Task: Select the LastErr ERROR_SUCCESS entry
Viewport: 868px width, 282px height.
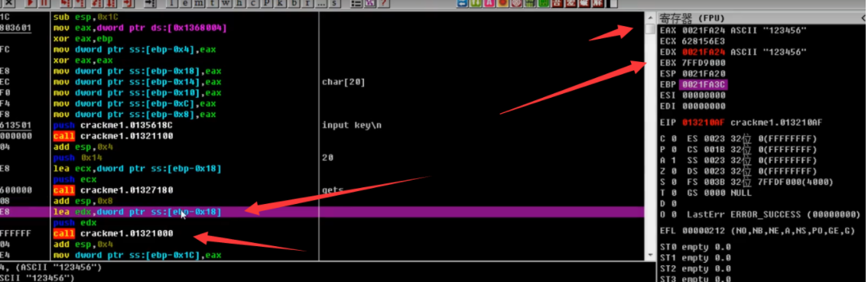Action: [x=773, y=214]
